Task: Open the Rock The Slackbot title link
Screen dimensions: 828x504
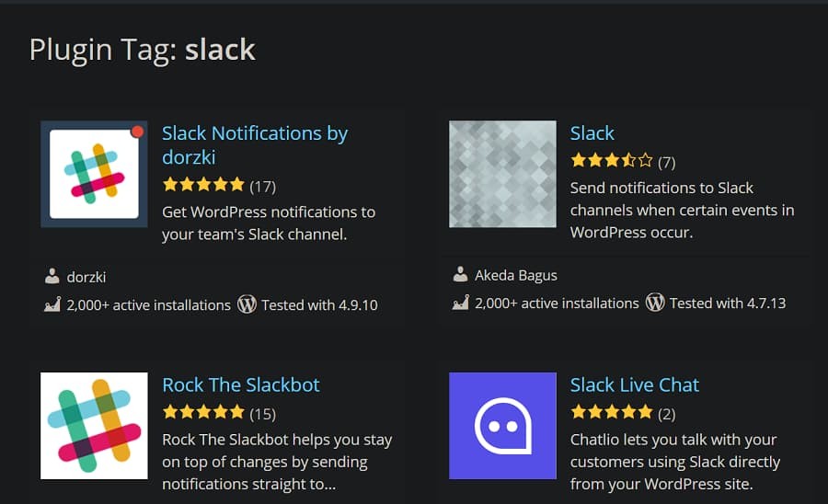Action: point(240,384)
